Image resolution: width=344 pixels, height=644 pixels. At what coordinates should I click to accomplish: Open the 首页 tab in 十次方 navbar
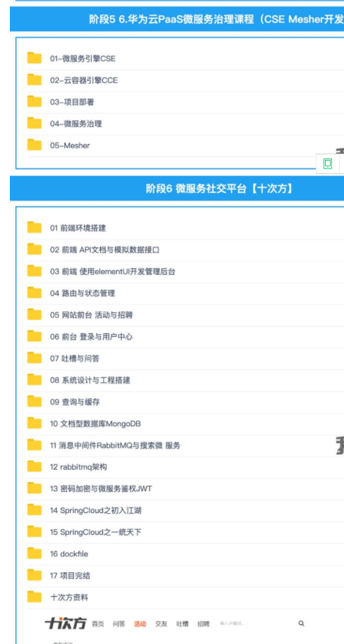(98, 624)
